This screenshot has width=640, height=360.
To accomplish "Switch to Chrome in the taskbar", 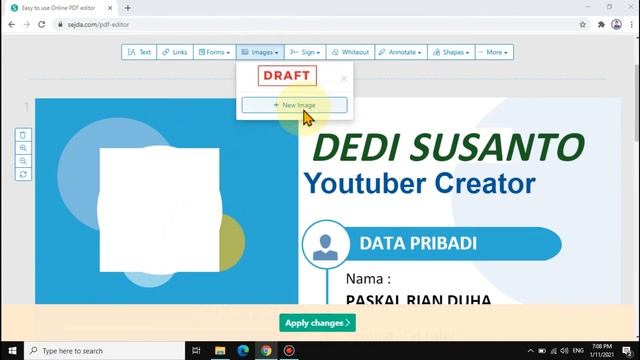I will (x=266, y=351).
